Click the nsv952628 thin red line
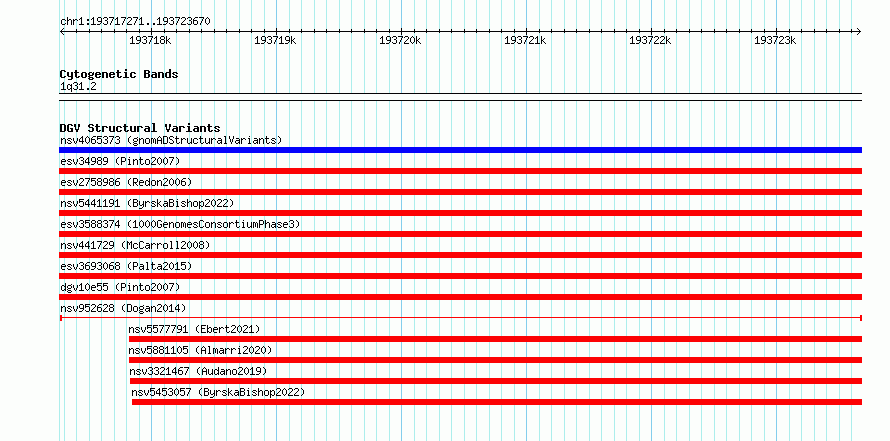The image size is (890, 441). pyautogui.click(x=460, y=318)
